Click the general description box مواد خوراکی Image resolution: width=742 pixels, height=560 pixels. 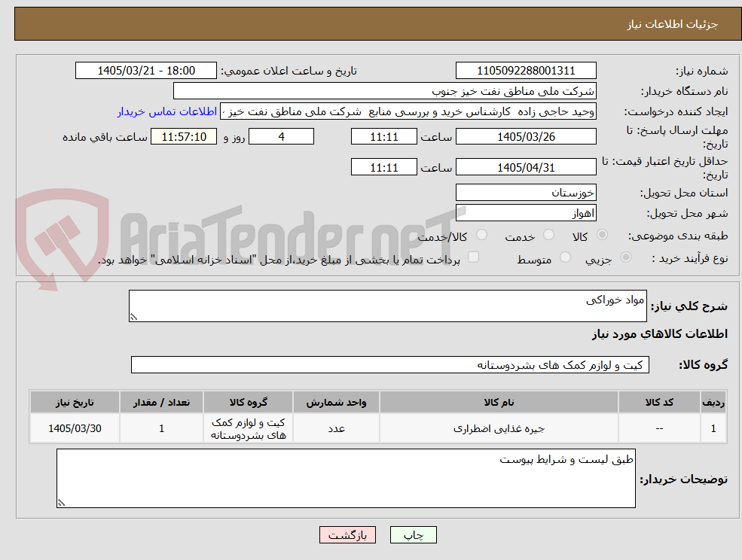click(x=387, y=306)
